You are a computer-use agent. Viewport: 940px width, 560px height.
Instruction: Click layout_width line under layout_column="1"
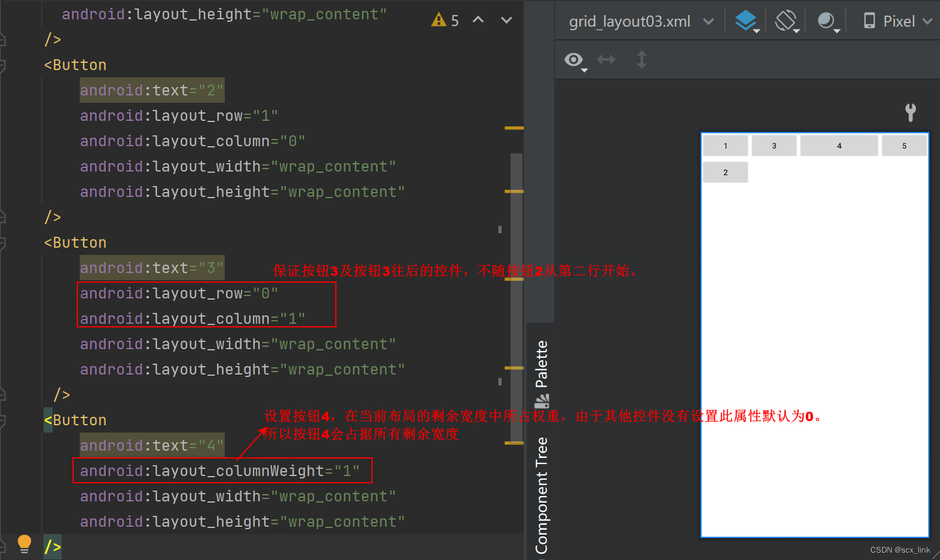238,344
